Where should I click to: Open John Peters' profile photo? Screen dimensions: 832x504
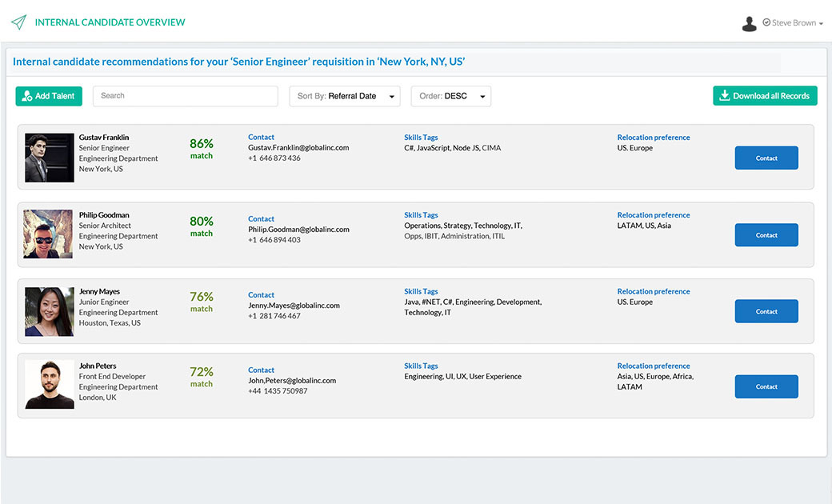[x=50, y=385]
